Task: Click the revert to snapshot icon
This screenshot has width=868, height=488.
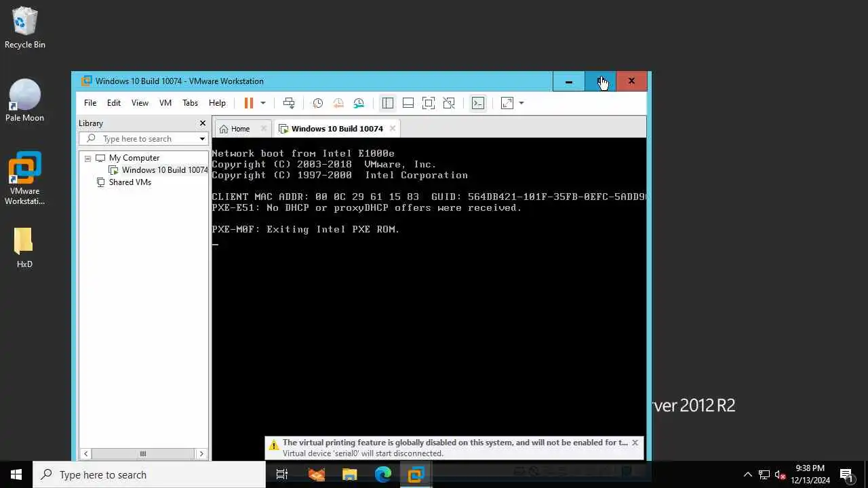Action: pos(338,103)
